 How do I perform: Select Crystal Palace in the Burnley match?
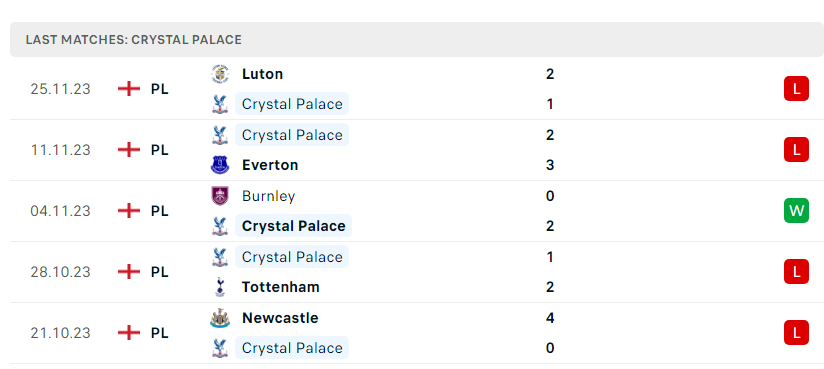[x=293, y=226]
